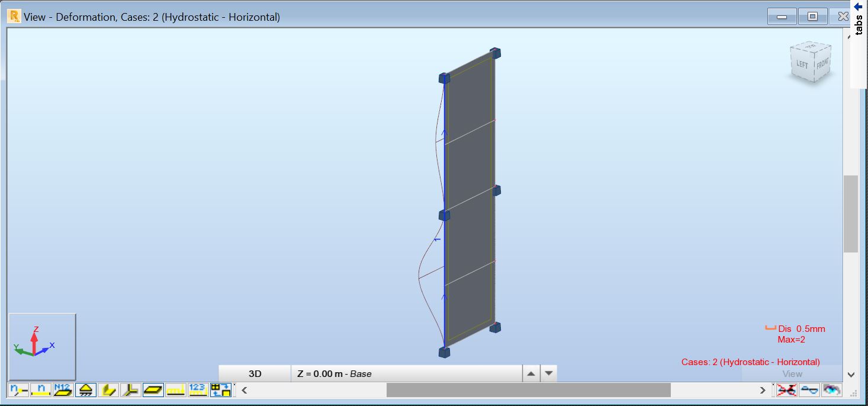Image resolution: width=868 pixels, height=406 pixels.
Task: Toggle the eye display attributes icon
Action: (x=832, y=390)
